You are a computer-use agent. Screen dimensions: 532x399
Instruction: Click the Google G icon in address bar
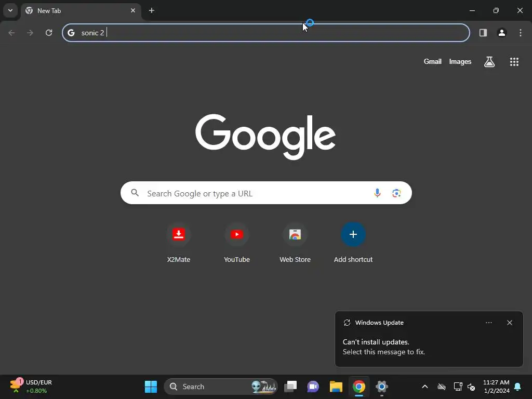pos(71,33)
